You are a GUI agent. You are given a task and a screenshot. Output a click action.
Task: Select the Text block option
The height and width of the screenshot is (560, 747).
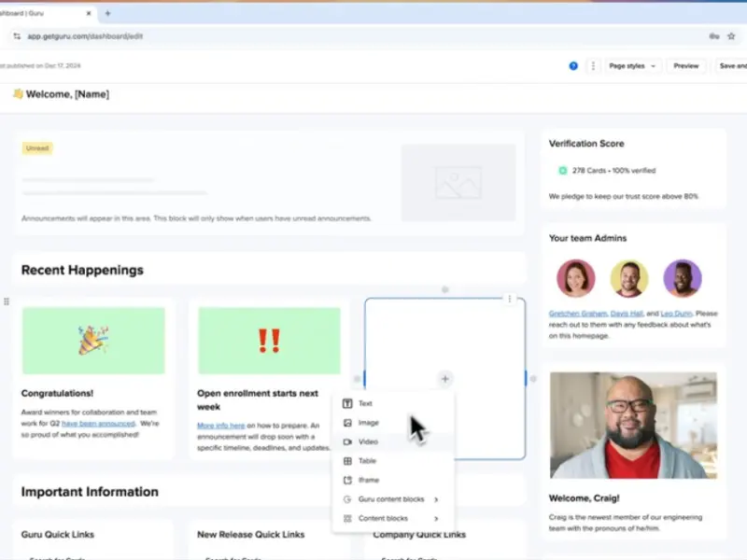click(393, 403)
